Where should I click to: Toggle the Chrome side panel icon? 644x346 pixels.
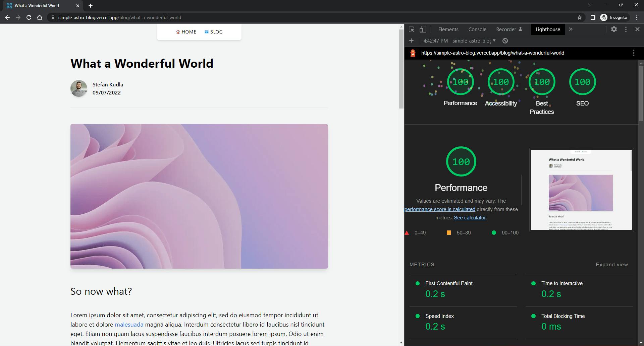(593, 17)
